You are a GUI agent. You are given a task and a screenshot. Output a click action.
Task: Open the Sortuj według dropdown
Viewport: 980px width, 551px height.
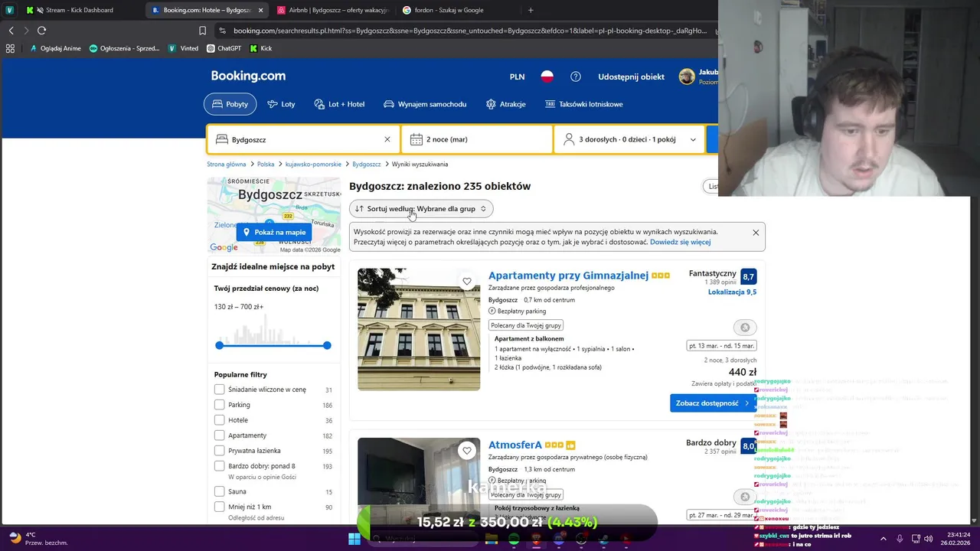click(421, 208)
